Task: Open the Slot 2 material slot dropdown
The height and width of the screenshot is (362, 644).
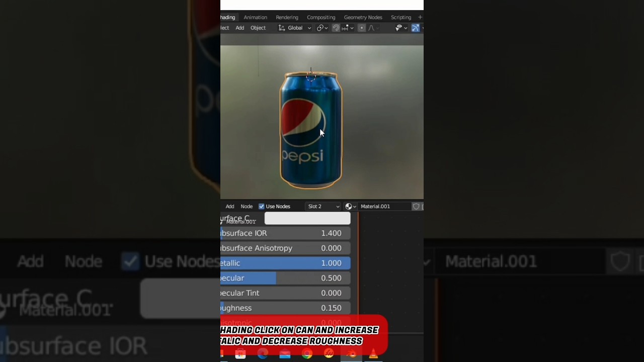Action: coord(324,206)
